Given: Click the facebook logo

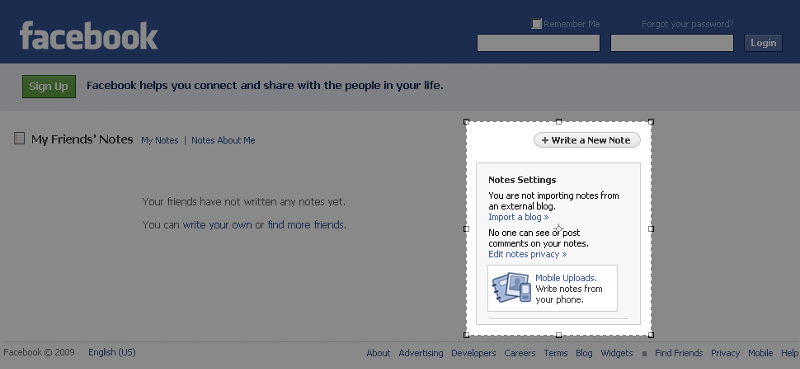Looking at the screenshot, I should (x=89, y=36).
